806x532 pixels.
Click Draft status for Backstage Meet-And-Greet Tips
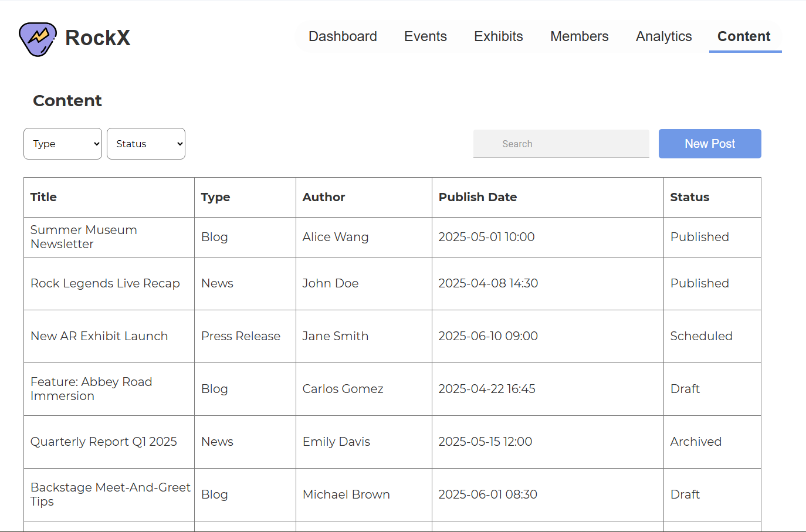click(685, 494)
